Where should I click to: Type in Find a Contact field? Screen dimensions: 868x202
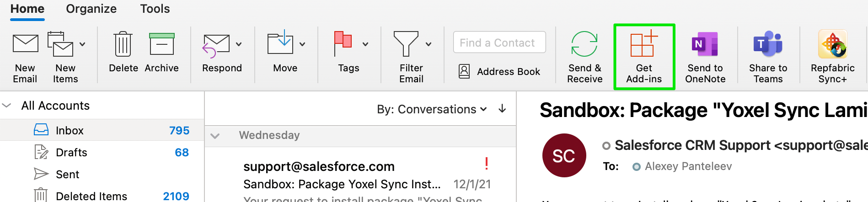pyautogui.click(x=499, y=43)
